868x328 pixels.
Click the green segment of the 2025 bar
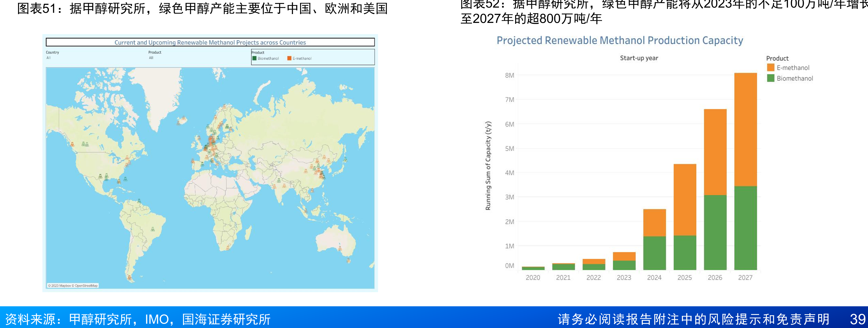point(685,253)
